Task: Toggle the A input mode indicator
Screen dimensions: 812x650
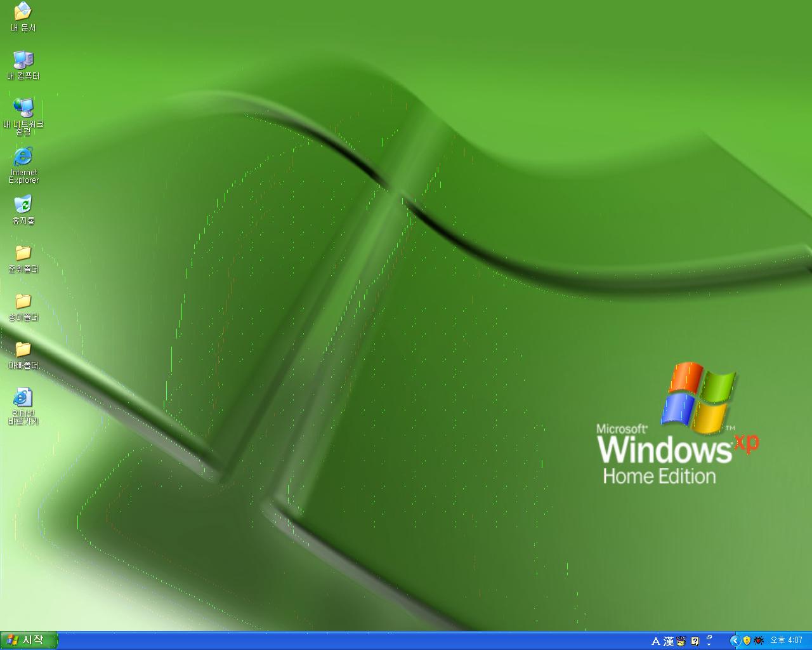Action: (x=656, y=642)
